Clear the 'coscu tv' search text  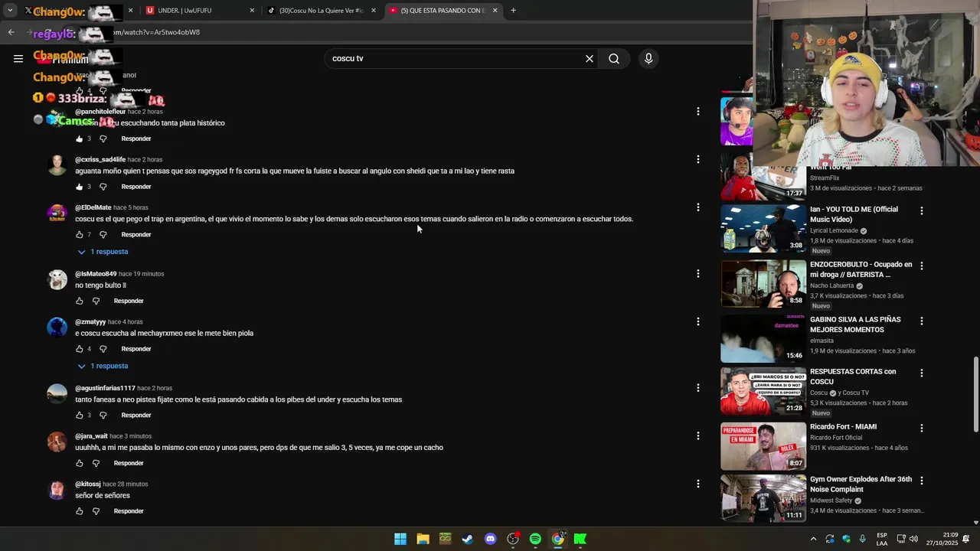coord(590,59)
